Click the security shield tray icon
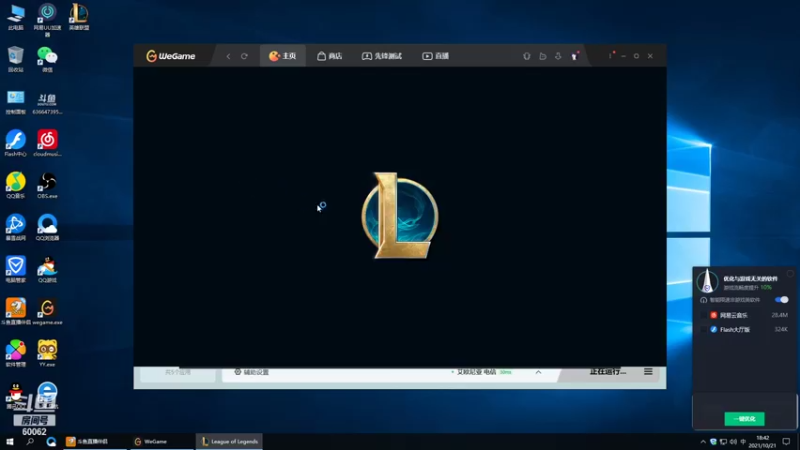Screen dimensions: 800x450 (x=713, y=442)
